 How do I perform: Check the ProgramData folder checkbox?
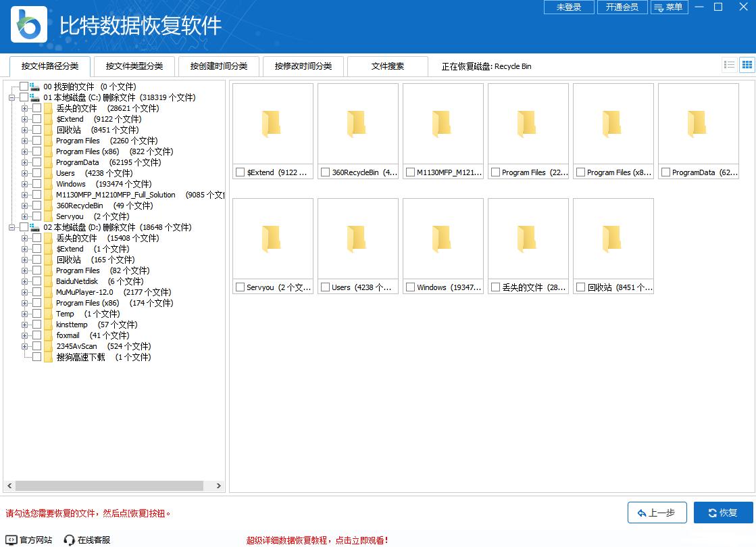click(664, 172)
